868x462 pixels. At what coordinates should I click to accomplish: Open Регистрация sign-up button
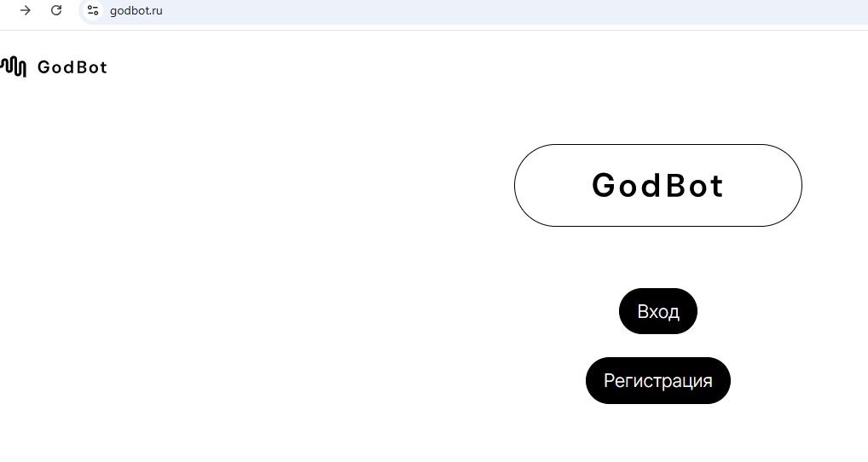pyautogui.click(x=657, y=380)
